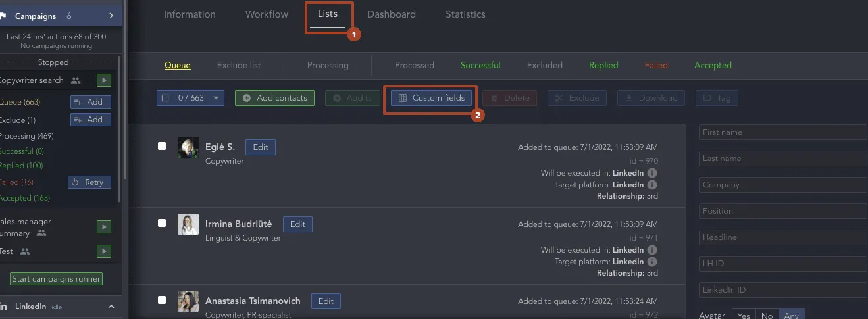Viewport: 868px width, 319px height.
Task: Click info icon next to Target platform for Eglė S.
Action: click(652, 185)
